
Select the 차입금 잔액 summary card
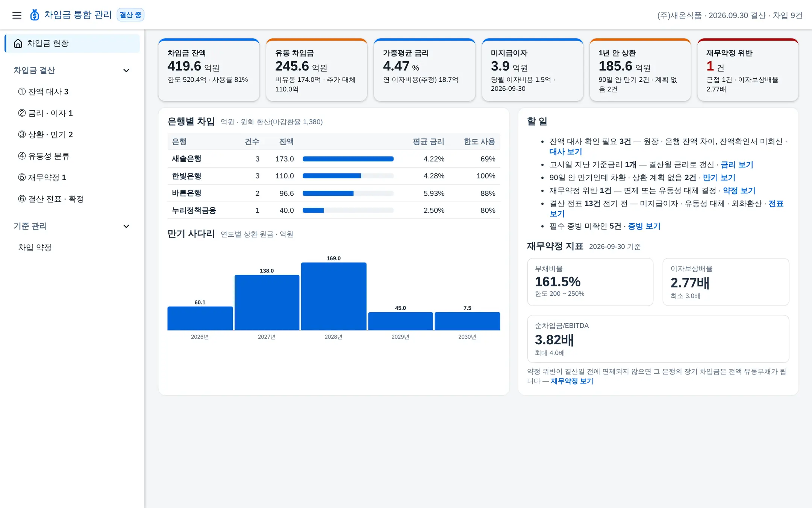(209, 70)
